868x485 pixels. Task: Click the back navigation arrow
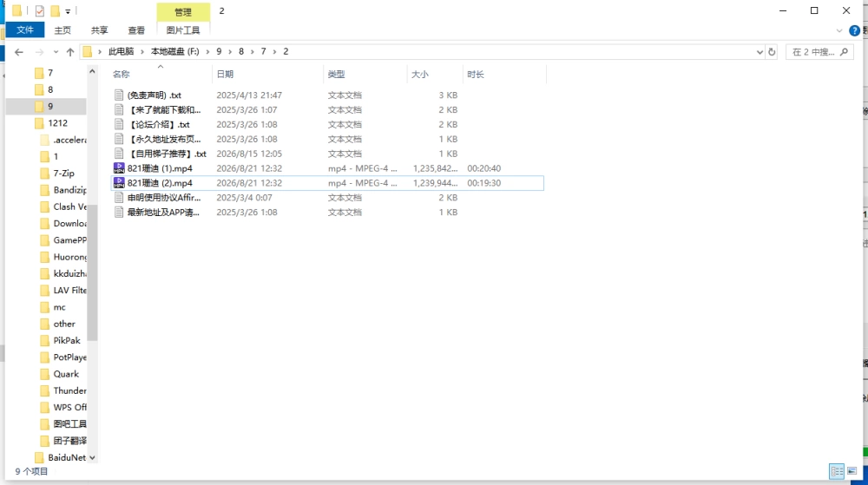[x=19, y=52]
